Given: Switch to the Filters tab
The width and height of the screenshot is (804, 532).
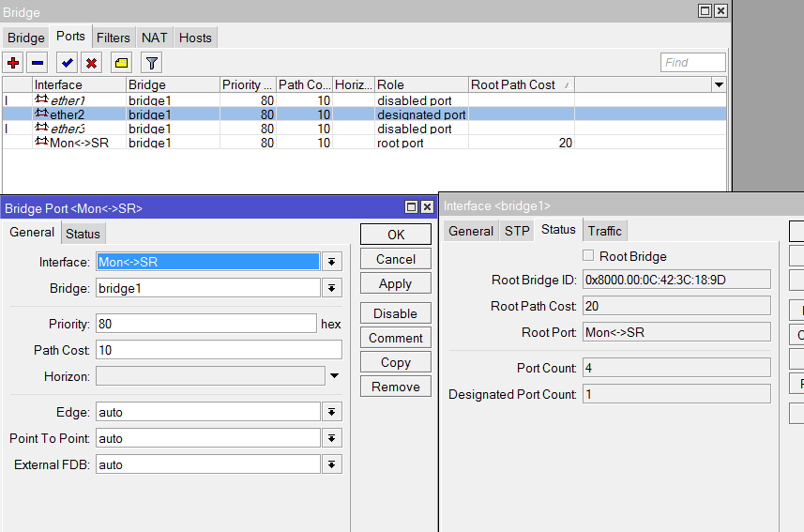Looking at the screenshot, I should [x=114, y=38].
